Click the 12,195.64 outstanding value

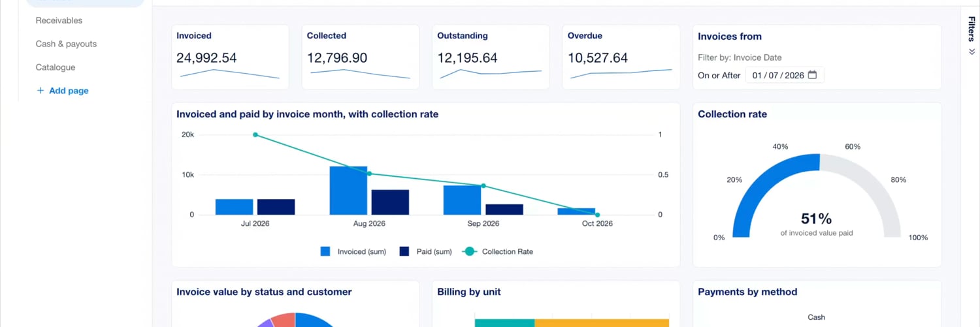[467, 58]
